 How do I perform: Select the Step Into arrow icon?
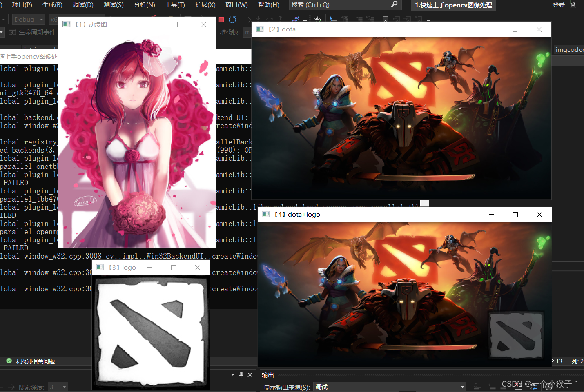tap(259, 19)
